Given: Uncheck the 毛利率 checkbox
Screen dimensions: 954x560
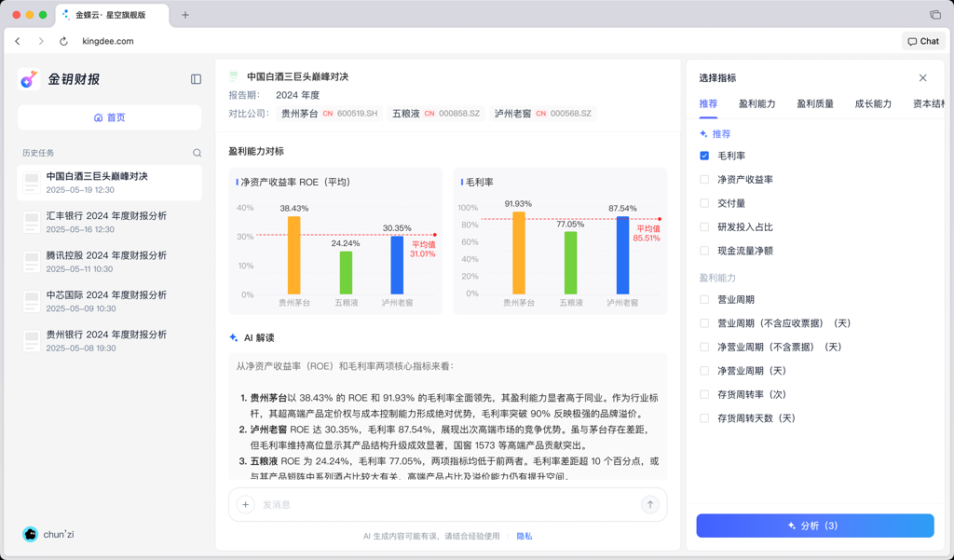Looking at the screenshot, I should (704, 156).
